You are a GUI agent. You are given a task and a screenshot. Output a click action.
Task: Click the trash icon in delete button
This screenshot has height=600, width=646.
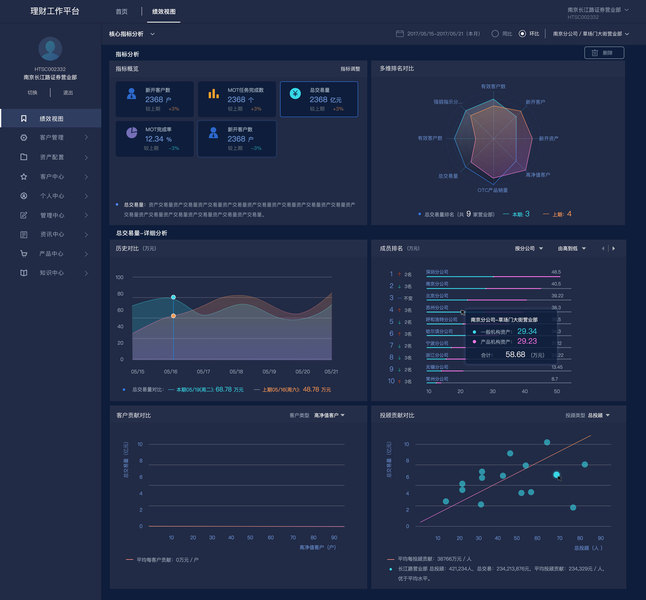(x=595, y=53)
